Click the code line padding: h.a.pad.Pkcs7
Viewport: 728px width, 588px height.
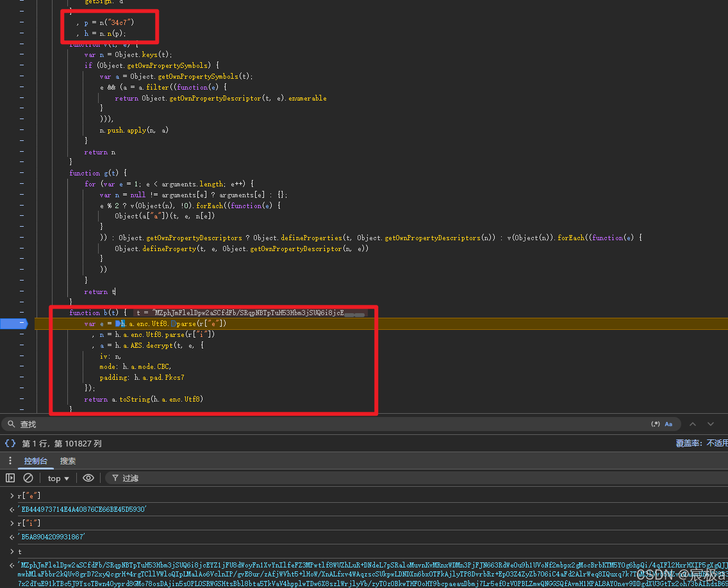click(142, 377)
